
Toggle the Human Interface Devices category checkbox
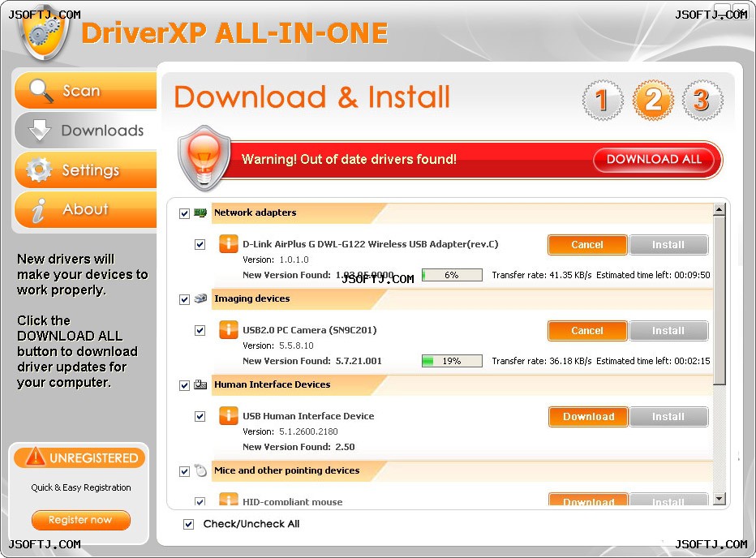(184, 385)
